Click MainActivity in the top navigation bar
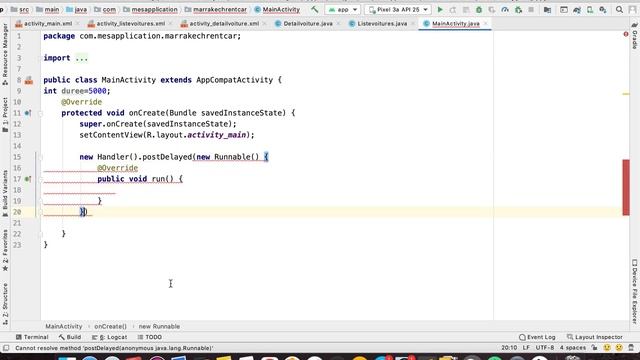Screen dimensions: 640x360 coord(281,9)
